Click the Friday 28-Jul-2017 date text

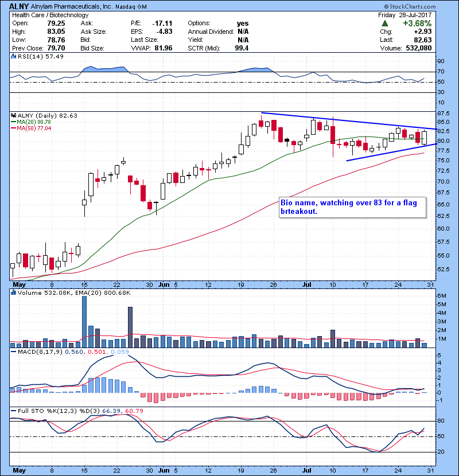click(405, 15)
